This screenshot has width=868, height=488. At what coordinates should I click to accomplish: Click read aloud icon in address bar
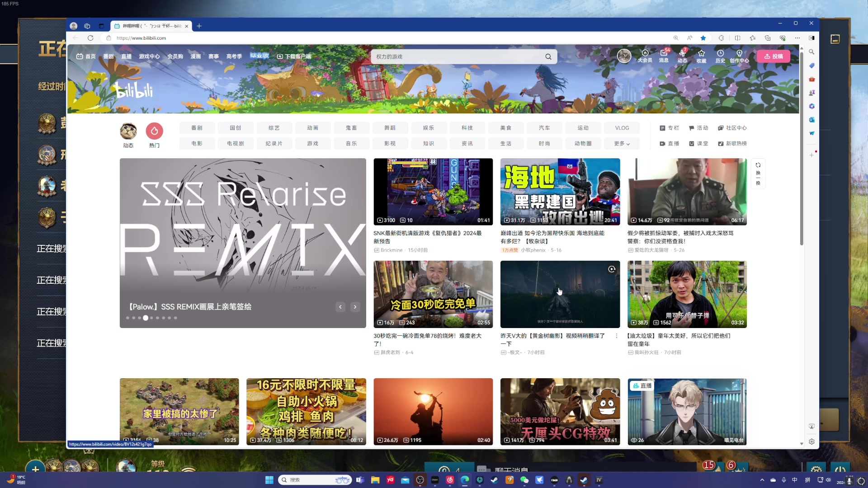tap(689, 38)
